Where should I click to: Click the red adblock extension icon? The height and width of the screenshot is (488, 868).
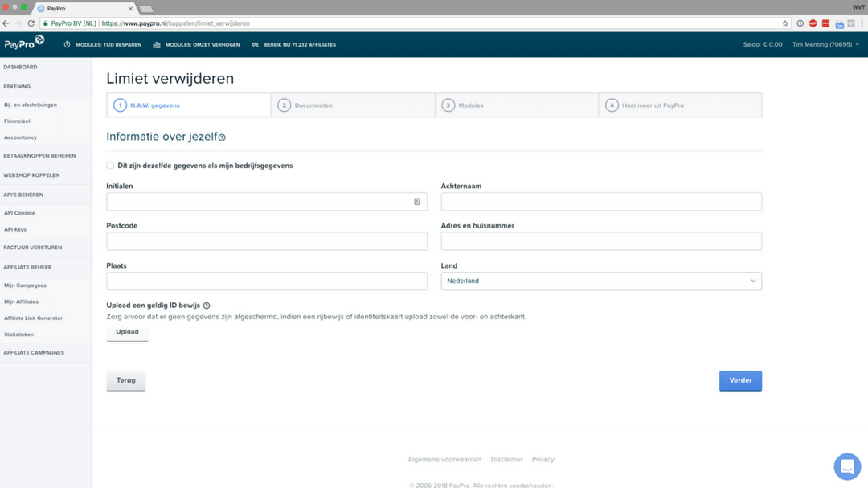pos(813,23)
